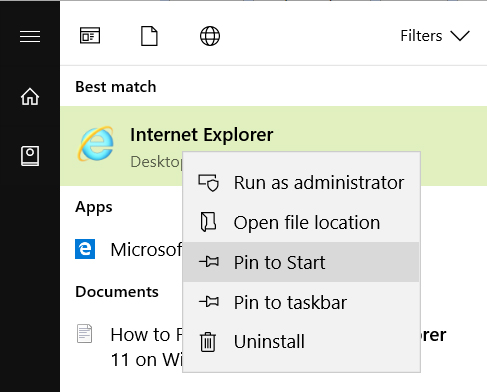Click the Apps section heading
The height and width of the screenshot is (392, 487).
(94, 207)
